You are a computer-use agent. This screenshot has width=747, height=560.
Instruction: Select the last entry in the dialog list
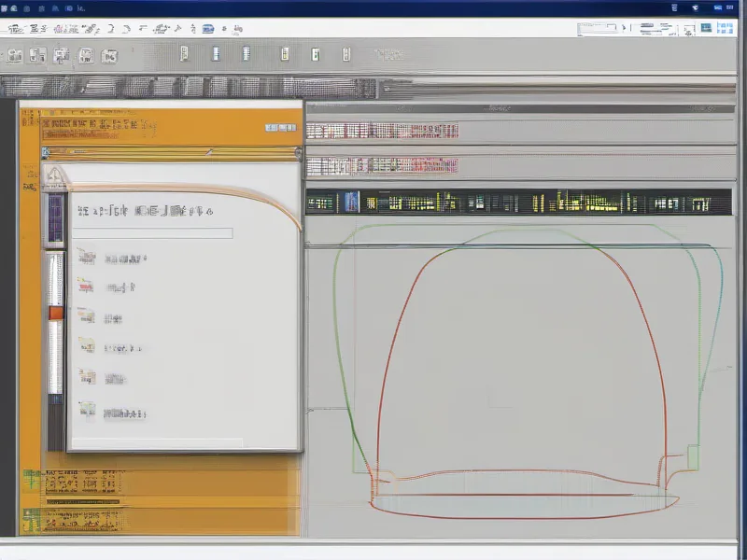[x=123, y=411]
